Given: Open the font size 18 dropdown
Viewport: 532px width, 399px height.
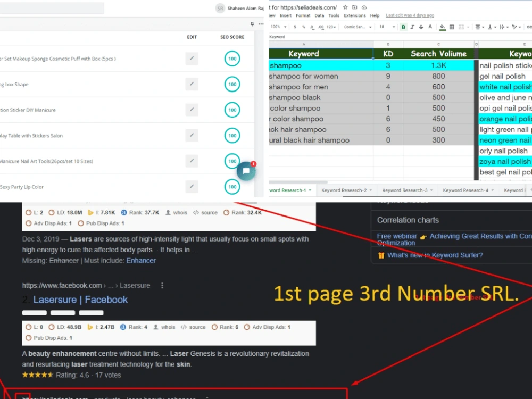Looking at the screenshot, I should tap(387, 27).
